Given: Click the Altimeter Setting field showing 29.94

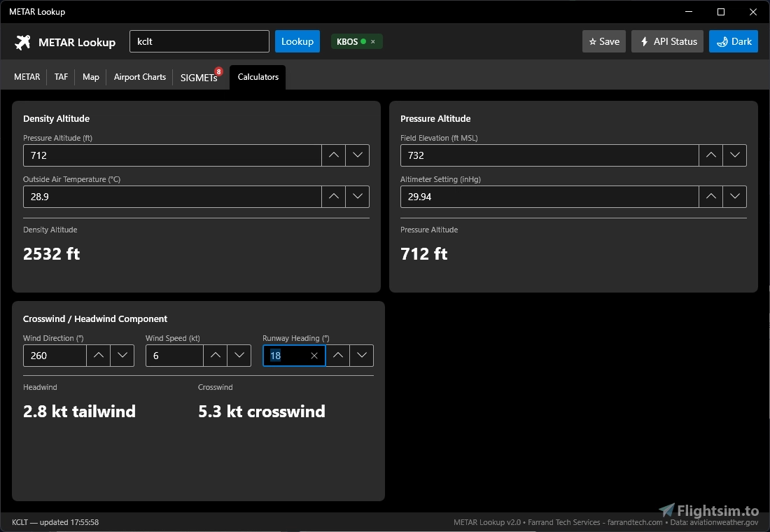Looking at the screenshot, I should [x=549, y=197].
